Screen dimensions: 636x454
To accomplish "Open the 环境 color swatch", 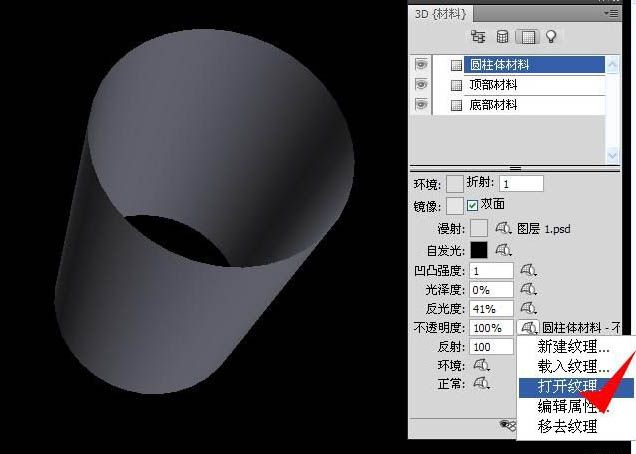I will 455,184.
